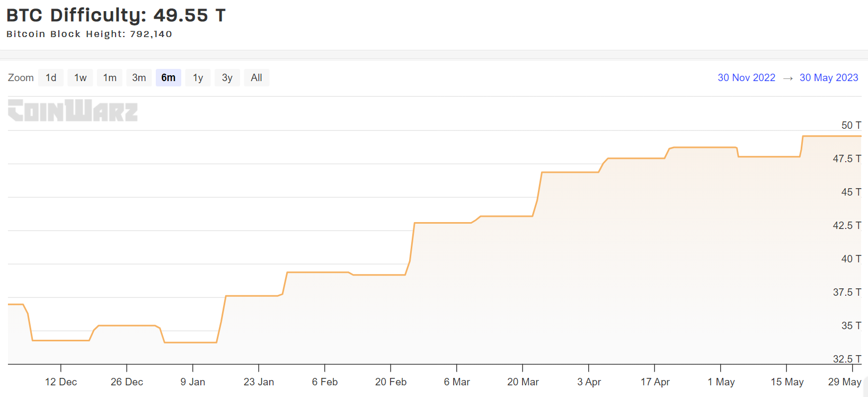Click the 3 Apr axis label

589,382
